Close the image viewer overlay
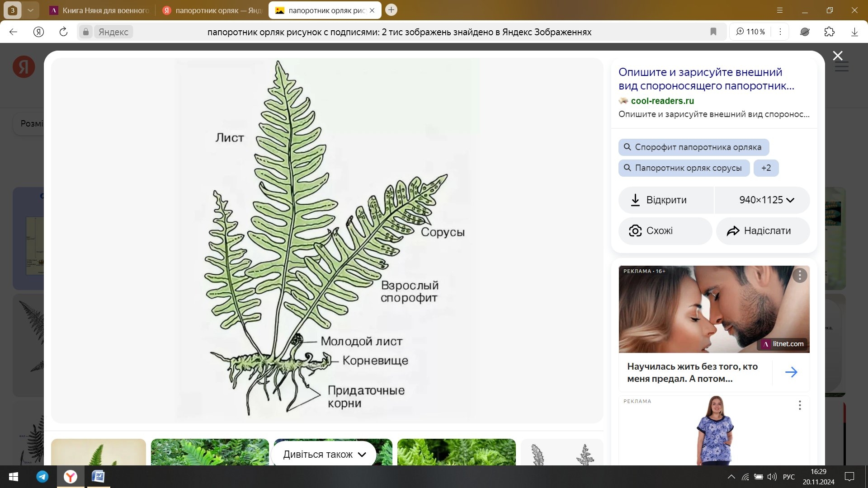Screen dimensions: 868x488 [837, 56]
